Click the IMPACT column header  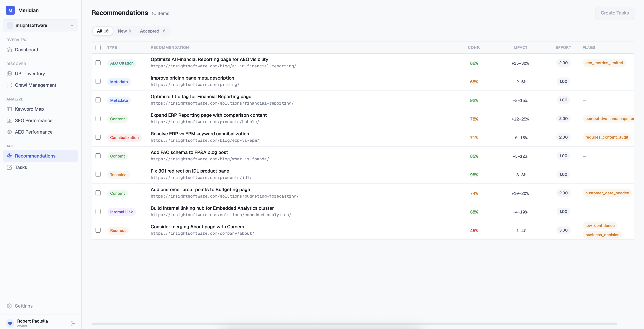(x=520, y=47)
